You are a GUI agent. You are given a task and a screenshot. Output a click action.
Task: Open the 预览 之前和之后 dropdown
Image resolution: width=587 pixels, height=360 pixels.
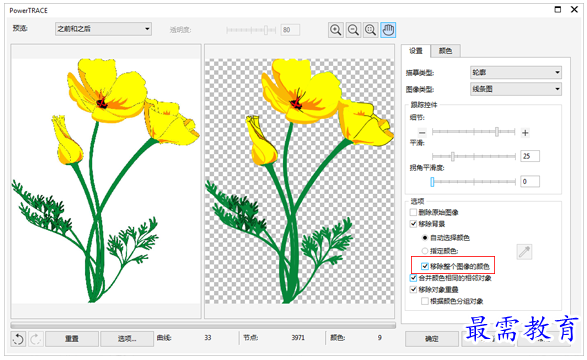103,29
